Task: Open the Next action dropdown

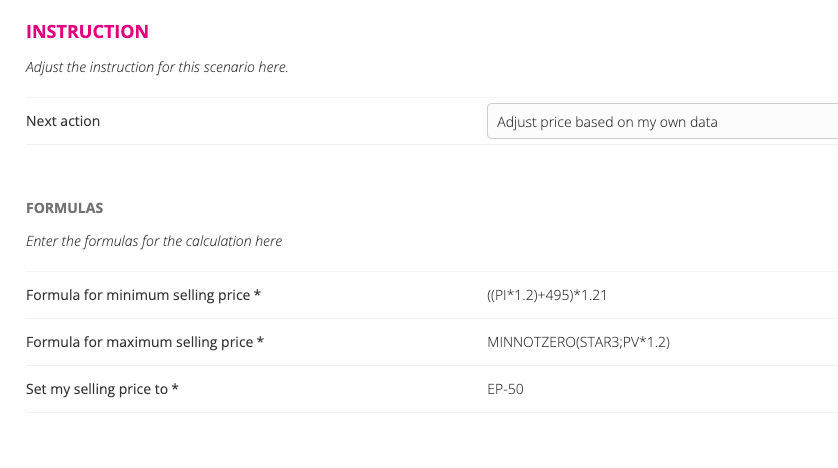Action: (661, 122)
